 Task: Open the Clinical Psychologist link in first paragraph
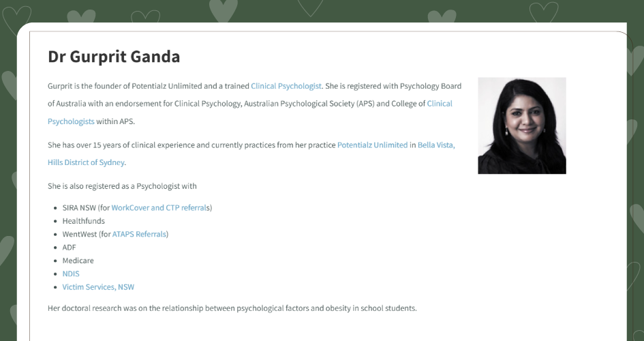(x=286, y=87)
